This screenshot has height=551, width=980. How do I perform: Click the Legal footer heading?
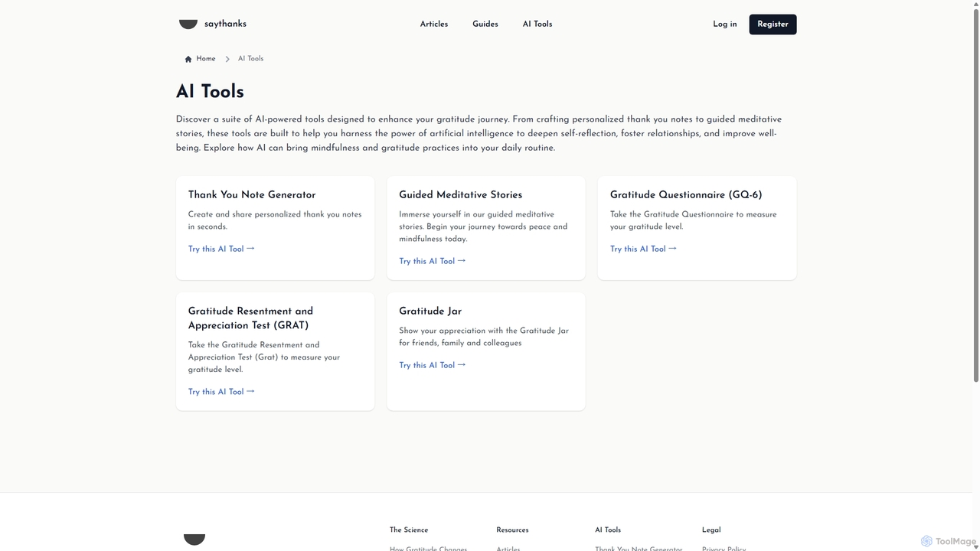click(x=711, y=530)
